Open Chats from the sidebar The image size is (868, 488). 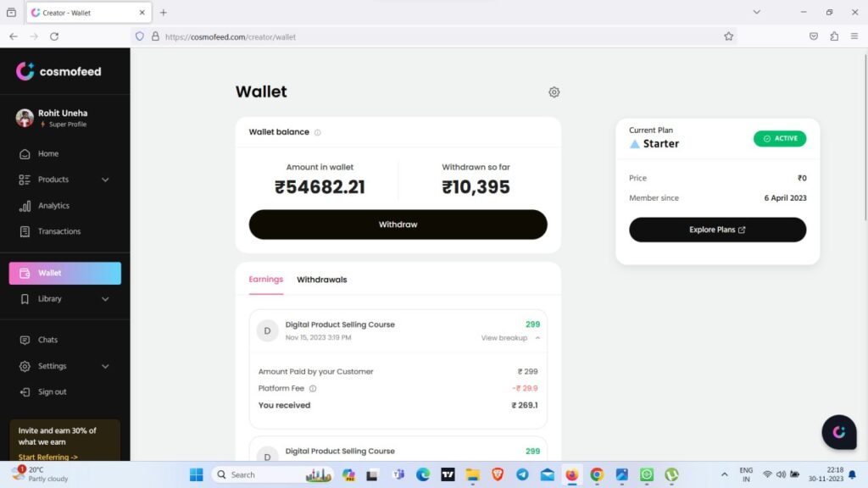[47, 340]
